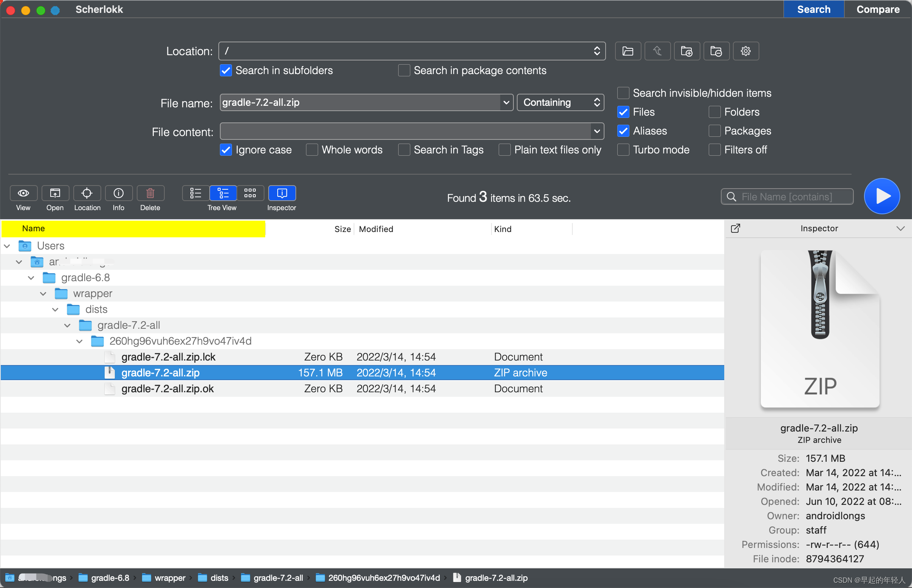This screenshot has width=912, height=588.
Task: Expand the gradle-7.2-all folder tree
Action: pyautogui.click(x=67, y=325)
